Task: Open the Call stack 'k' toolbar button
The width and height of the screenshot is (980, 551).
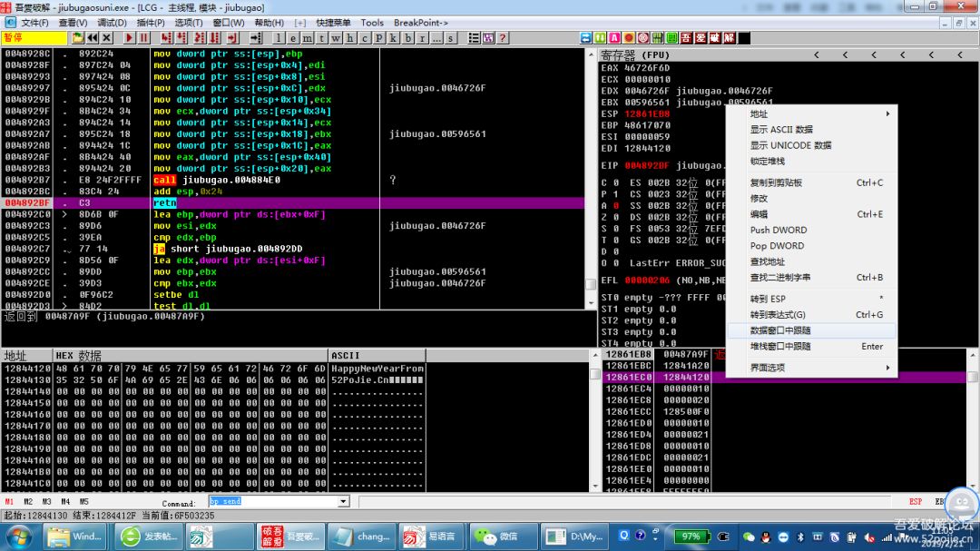Action: tap(394, 38)
